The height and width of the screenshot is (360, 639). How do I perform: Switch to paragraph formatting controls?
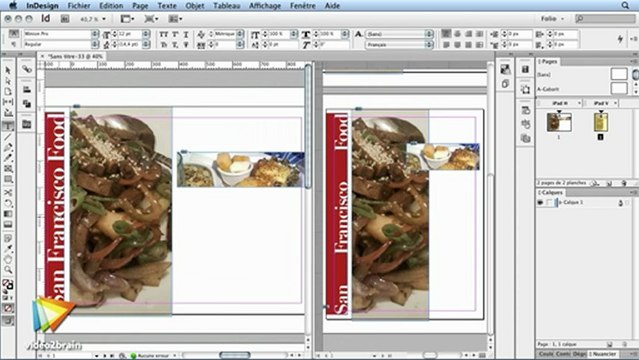click(x=13, y=44)
